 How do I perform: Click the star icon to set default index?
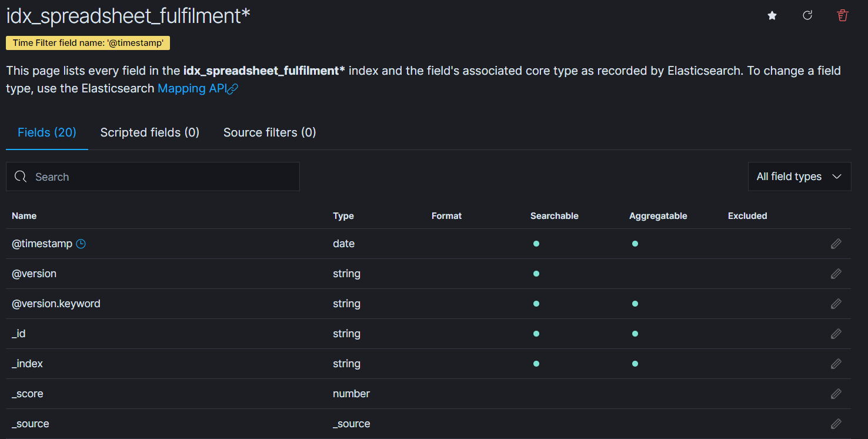(x=772, y=16)
